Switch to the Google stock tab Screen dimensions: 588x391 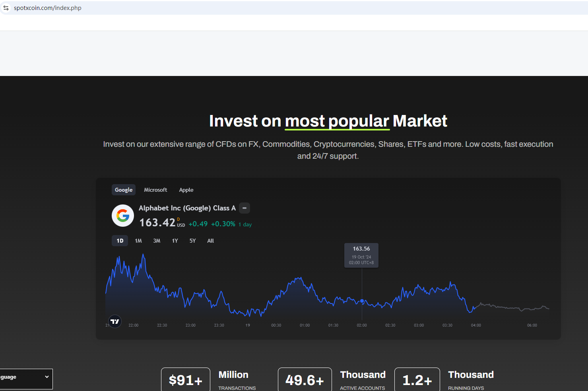tap(124, 190)
